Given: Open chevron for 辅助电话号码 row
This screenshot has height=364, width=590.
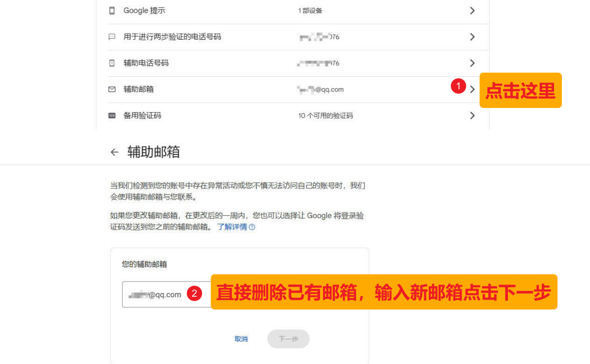Looking at the screenshot, I should coord(472,63).
